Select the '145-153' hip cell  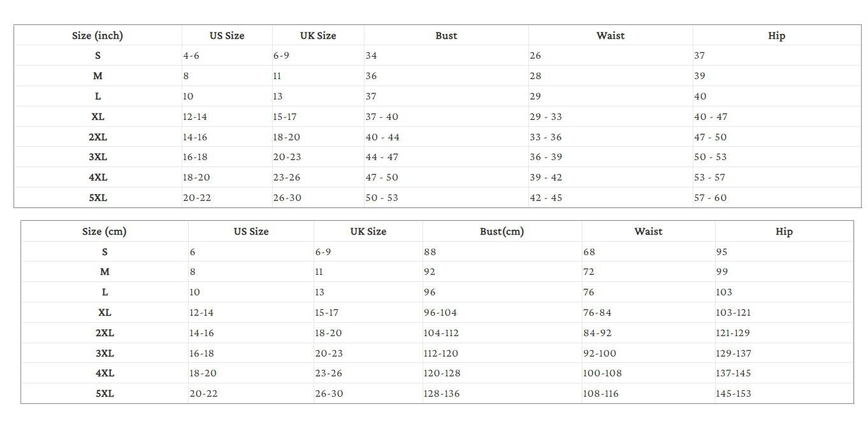pos(784,394)
